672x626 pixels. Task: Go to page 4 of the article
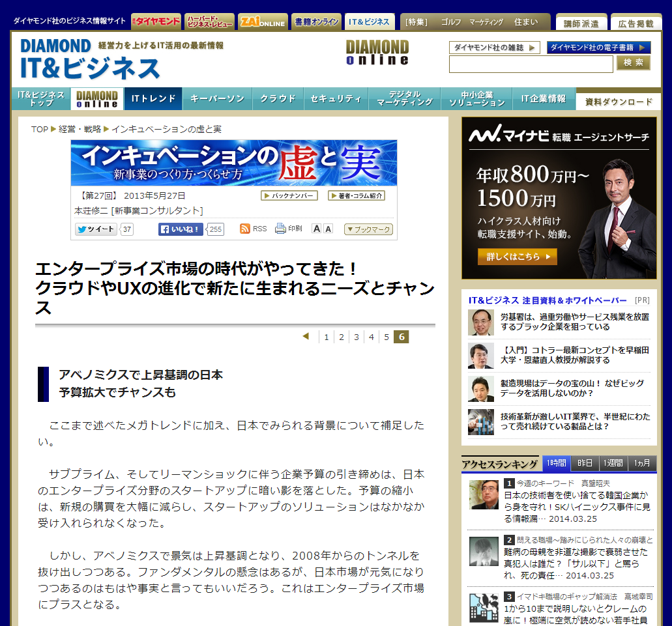pyautogui.click(x=372, y=337)
